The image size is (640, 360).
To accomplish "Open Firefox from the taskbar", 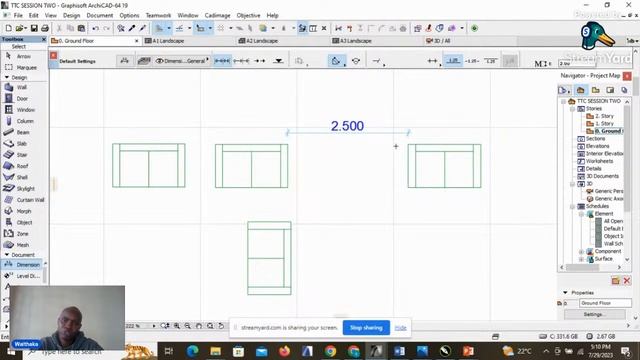I will click(x=284, y=351).
